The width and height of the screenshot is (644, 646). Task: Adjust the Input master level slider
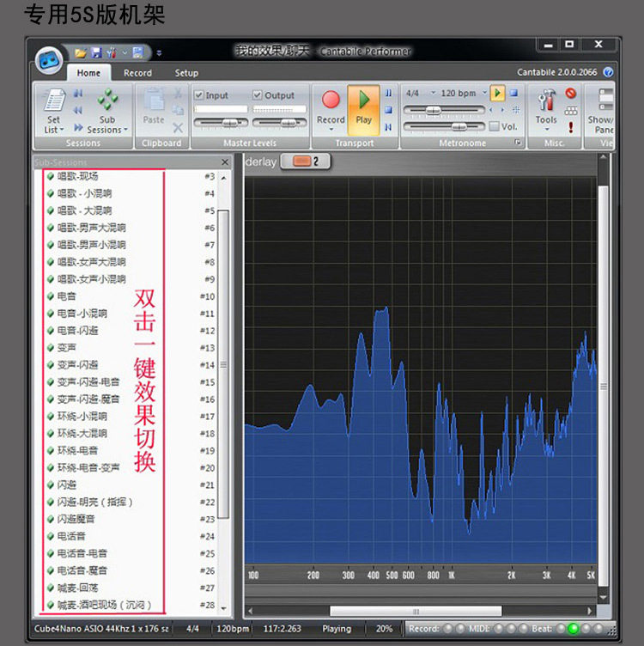pos(222,123)
